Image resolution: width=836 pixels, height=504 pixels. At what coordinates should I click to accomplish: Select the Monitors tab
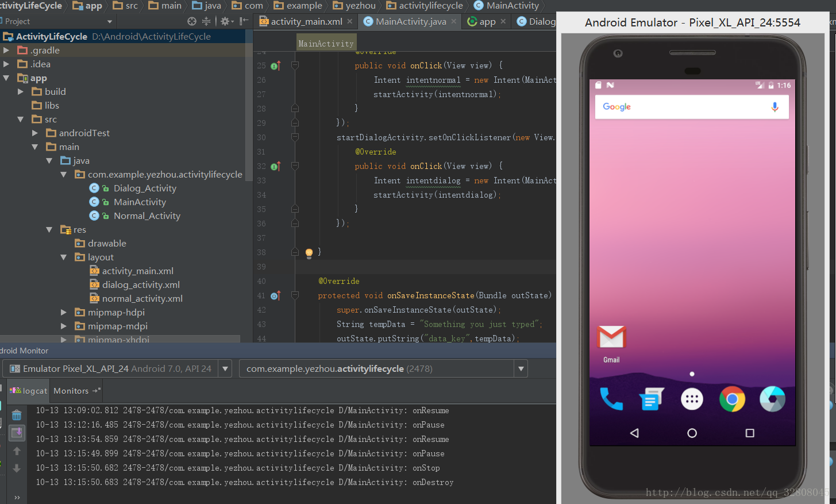(x=76, y=391)
